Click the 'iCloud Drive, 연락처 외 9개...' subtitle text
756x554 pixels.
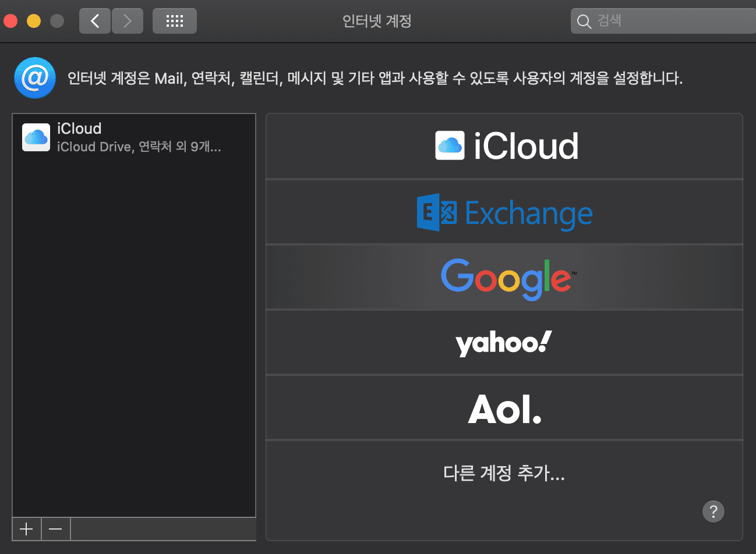pyautogui.click(x=139, y=147)
